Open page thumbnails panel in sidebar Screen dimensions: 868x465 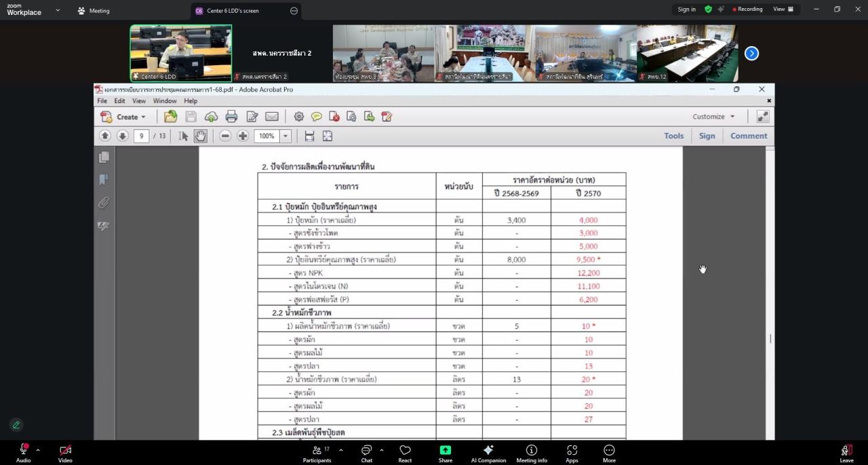click(x=104, y=157)
